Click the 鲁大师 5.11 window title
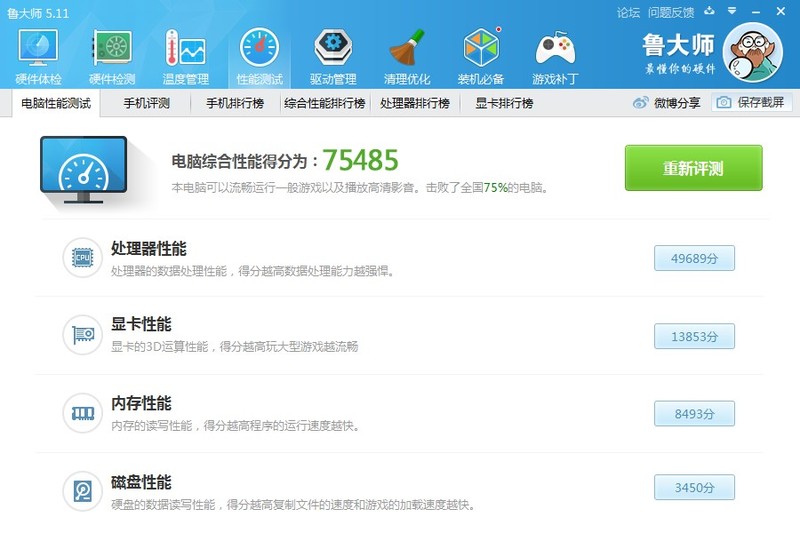The image size is (800, 533). [x=38, y=13]
